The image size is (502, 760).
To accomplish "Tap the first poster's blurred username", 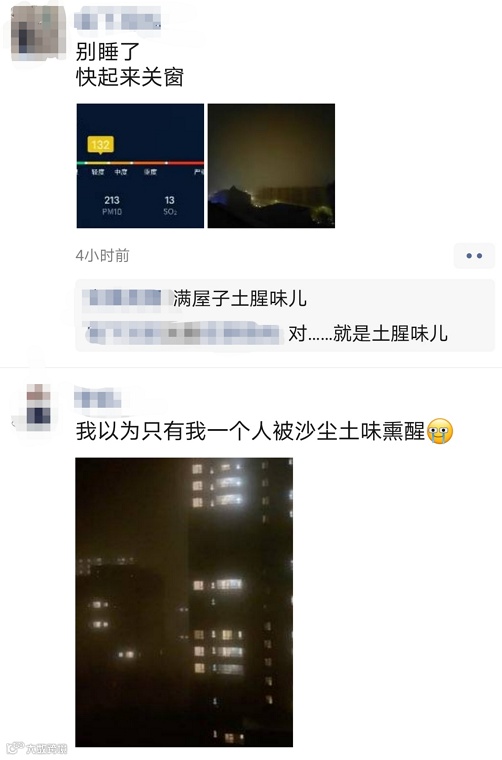I will (117, 20).
